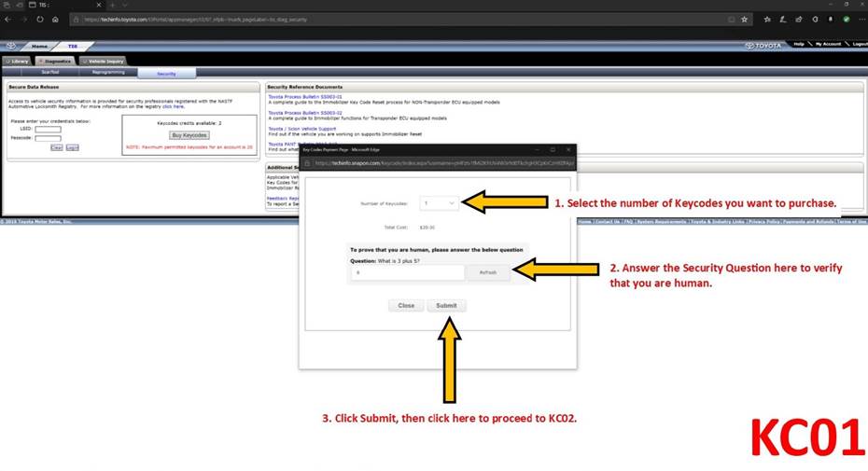Screen dimensions: 868x471
Task: Follow the registry 'click here' link
Action: (174, 107)
